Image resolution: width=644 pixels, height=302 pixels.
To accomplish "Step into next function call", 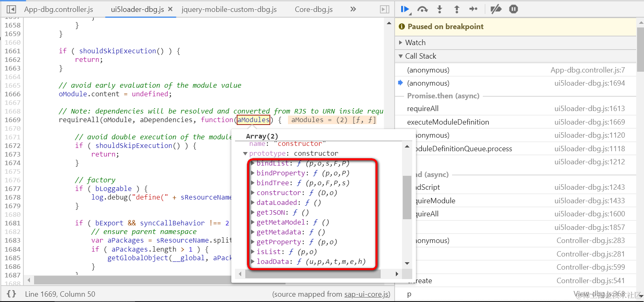I will pos(440,9).
